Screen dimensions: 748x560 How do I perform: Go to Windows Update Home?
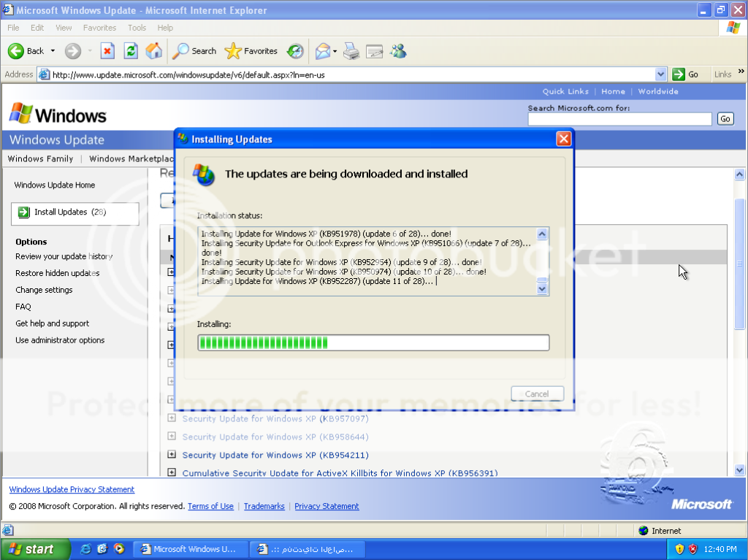[54, 185]
